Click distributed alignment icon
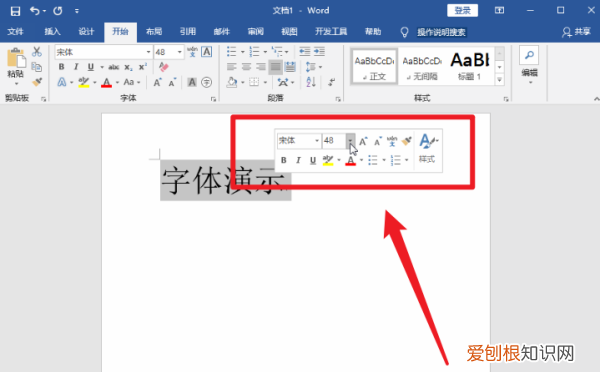Screen dimensions: 600x372 [x=290, y=67]
